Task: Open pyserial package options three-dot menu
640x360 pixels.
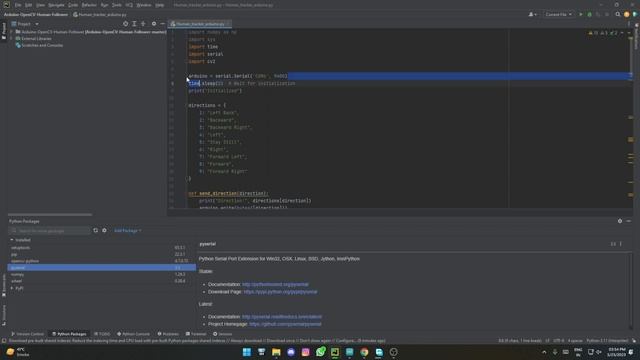Action: click(621, 244)
